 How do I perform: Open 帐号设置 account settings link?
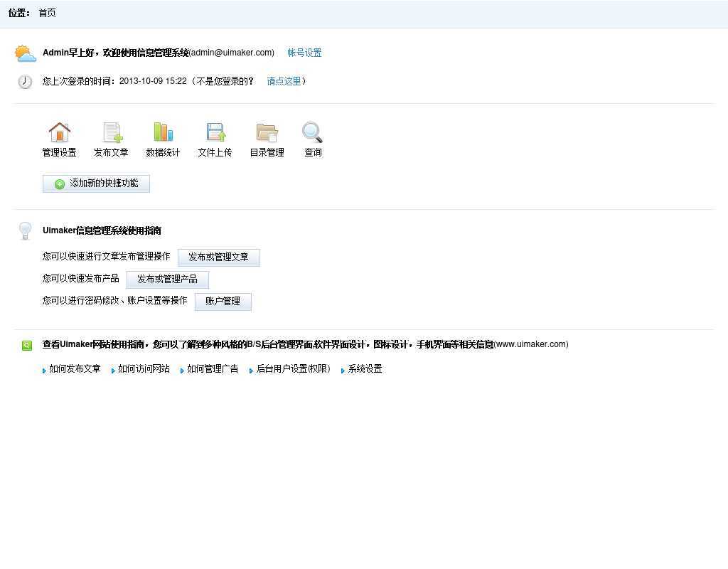304,53
